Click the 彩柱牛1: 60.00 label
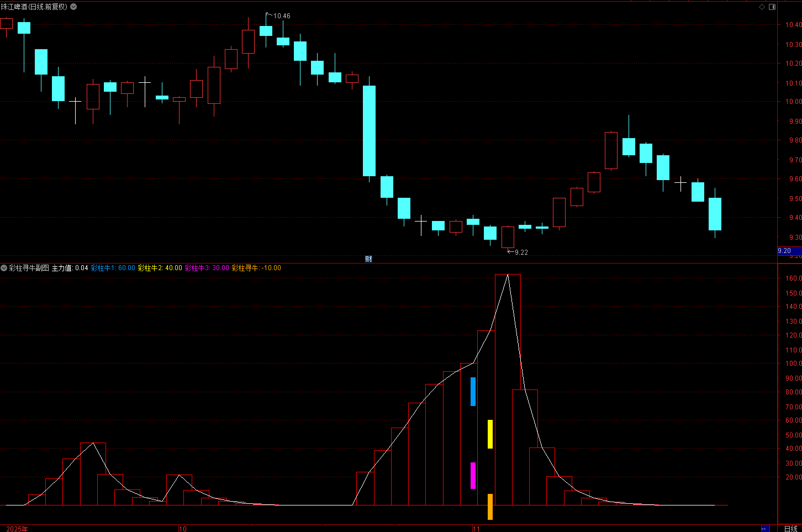The width and height of the screenshot is (802, 532). (113, 268)
